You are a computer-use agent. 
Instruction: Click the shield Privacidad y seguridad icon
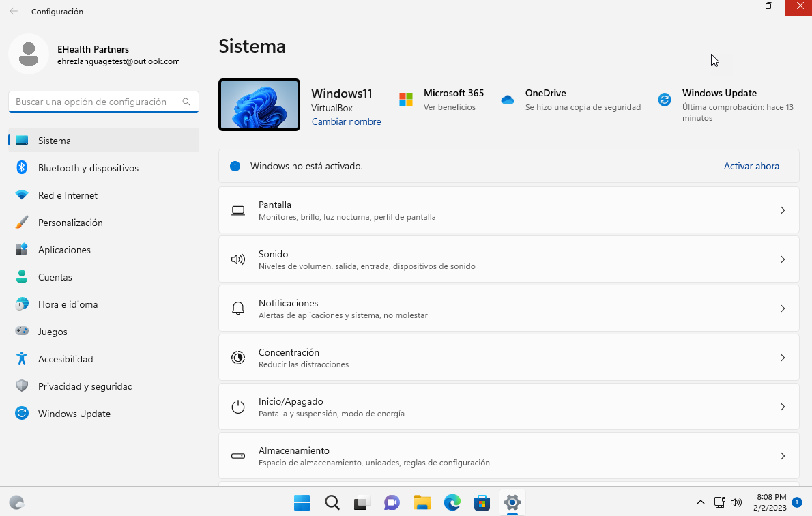(22, 386)
